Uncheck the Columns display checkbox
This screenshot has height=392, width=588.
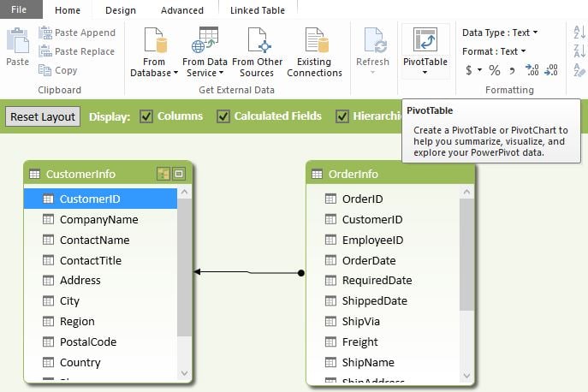coord(146,116)
